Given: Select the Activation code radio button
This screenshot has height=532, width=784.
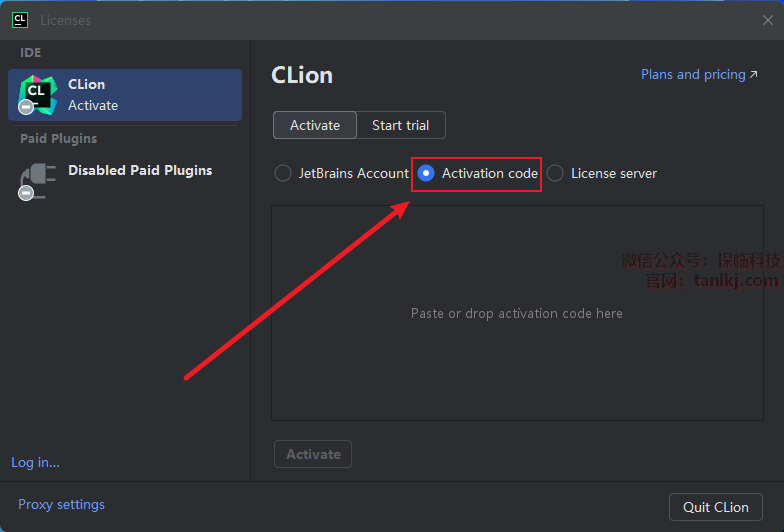Looking at the screenshot, I should click(x=426, y=173).
